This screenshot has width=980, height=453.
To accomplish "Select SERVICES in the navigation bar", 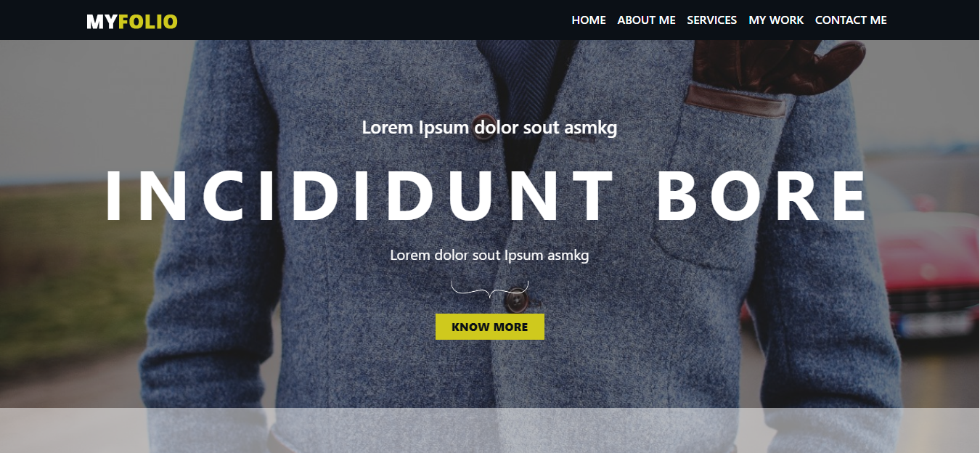I will coord(712,20).
